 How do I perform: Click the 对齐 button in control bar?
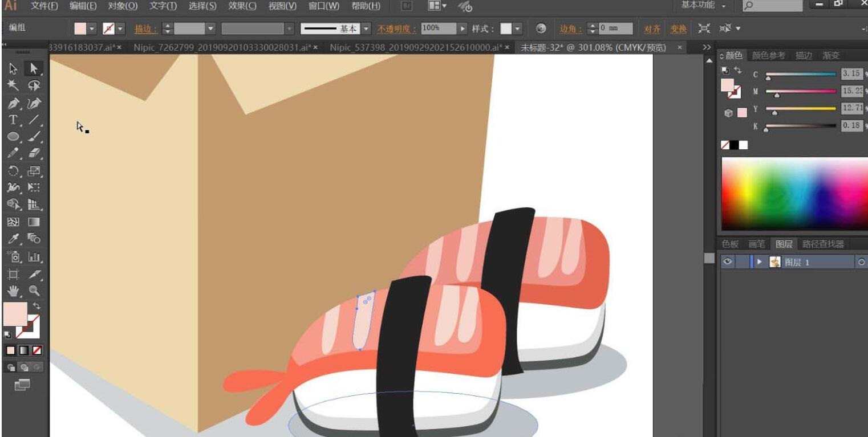[x=652, y=29]
